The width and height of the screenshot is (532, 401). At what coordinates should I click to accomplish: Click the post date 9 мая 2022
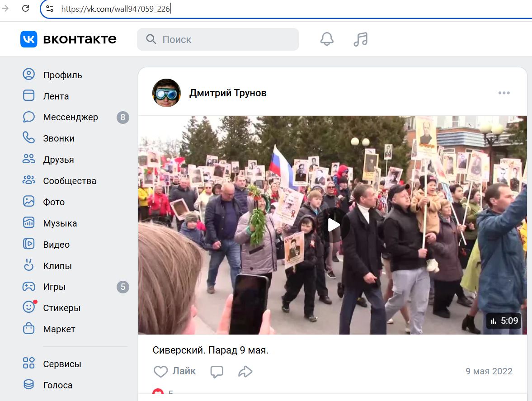pos(489,372)
